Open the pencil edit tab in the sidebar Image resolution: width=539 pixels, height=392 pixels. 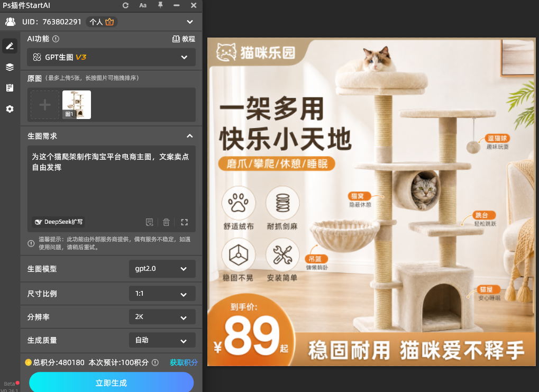10,45
